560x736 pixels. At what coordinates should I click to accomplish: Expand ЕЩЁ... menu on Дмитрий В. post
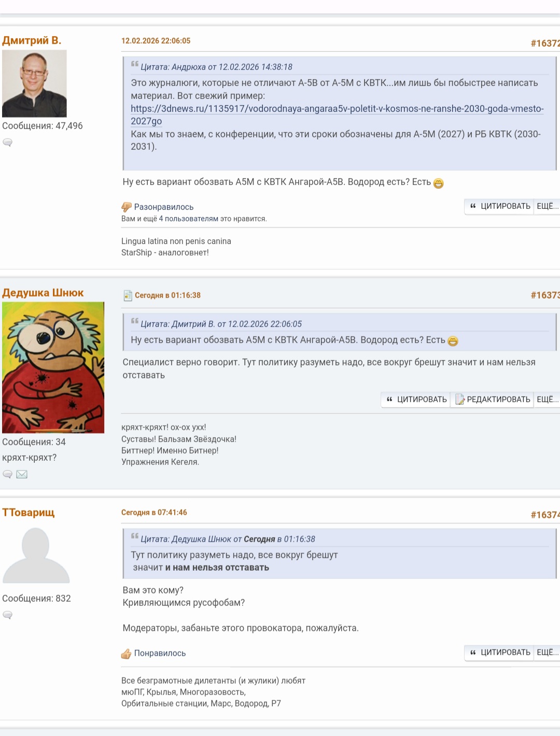pyautogui.click(x=547, y=206)
